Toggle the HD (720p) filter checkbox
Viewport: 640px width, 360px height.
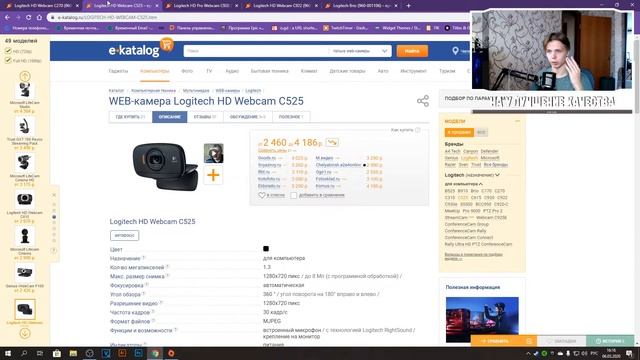[8, 51]
